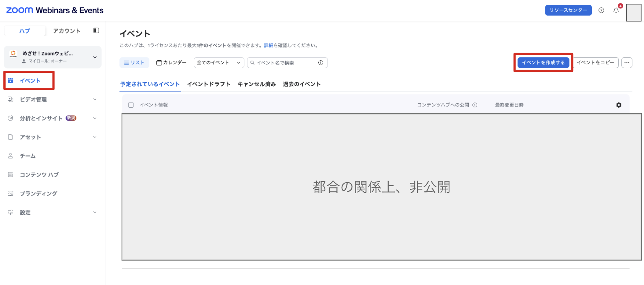Select the 予定されているイベント tab
The height and width of the screenshot is (285, 644).
(150, 84)
